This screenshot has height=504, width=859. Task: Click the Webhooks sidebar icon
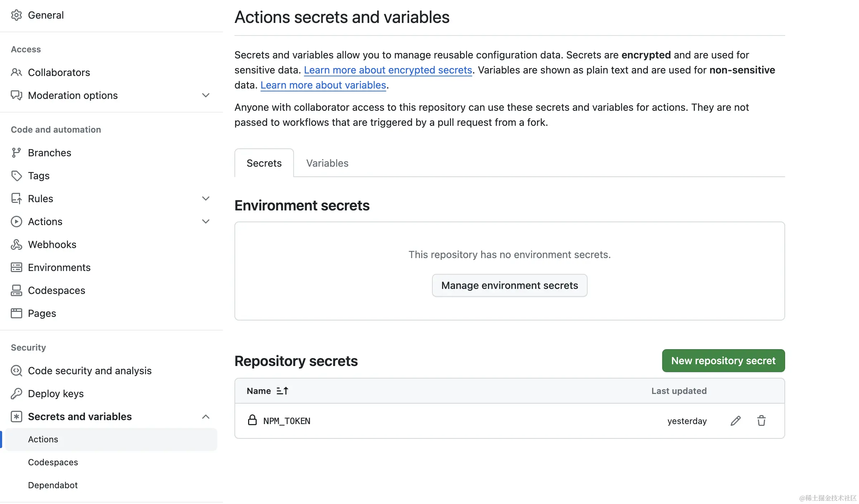(16, 244)
